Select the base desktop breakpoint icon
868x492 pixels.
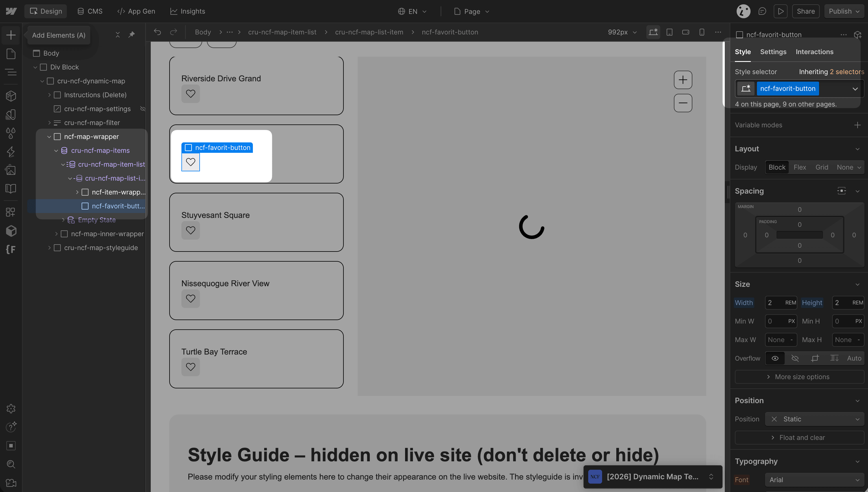(x=653, y=32)
